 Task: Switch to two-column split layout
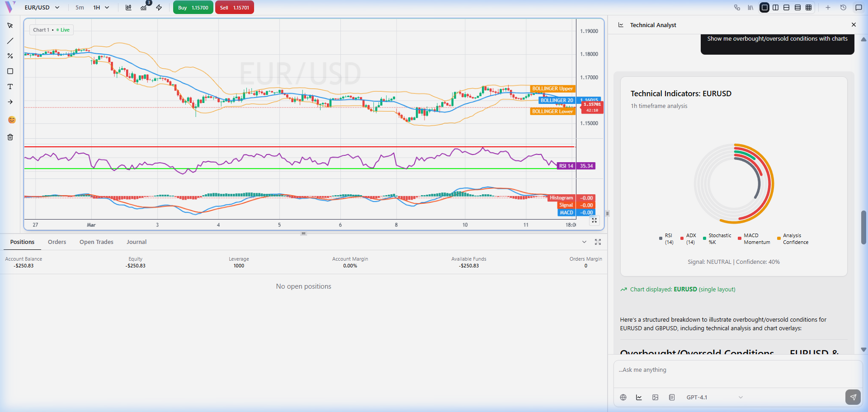[x=775, y=8]
